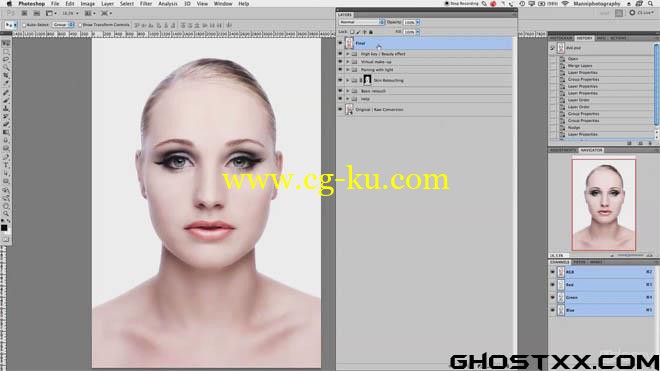Lock transparent pixels in Layers panel
This screenshot has width=660, height=371.
click(x=352, y=32)
